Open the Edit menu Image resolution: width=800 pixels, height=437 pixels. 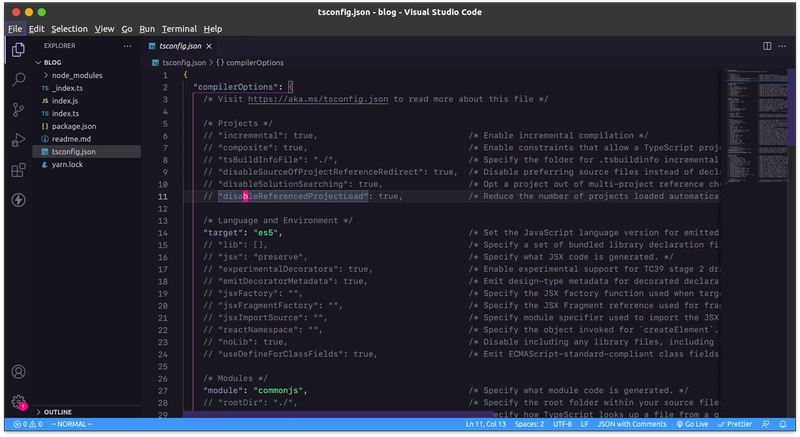(x=36, y=29)
